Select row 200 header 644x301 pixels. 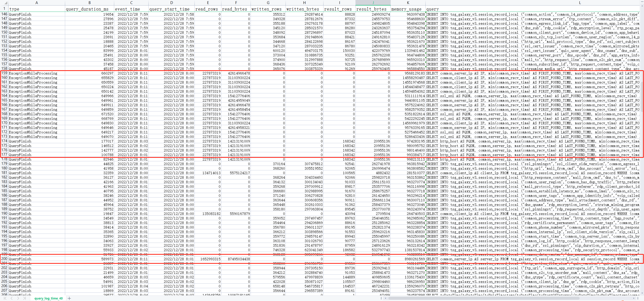[4, 259]
